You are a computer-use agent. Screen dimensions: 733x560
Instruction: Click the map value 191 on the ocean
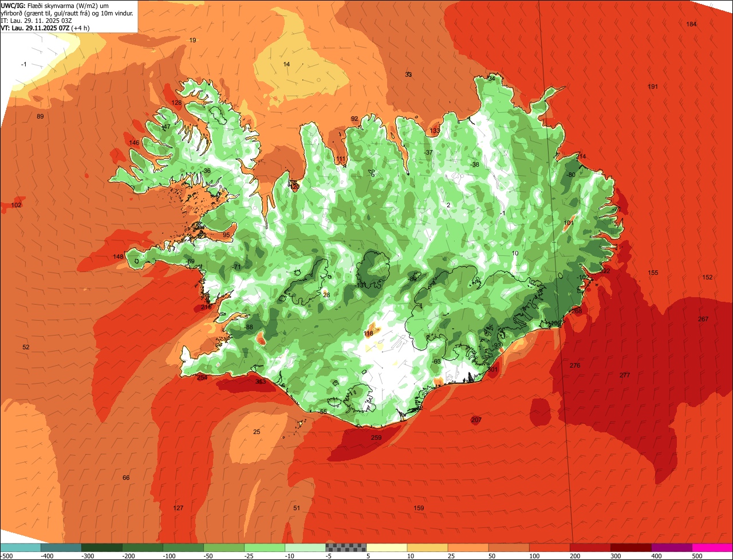coord(653,86)
